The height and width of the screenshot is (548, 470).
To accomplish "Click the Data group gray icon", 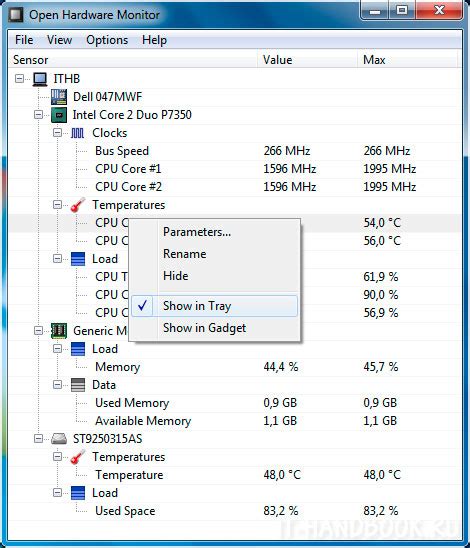I will coord(78,385).
